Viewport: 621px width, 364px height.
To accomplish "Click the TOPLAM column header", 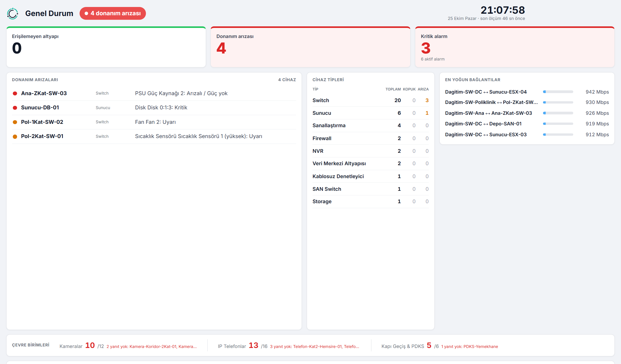I will (393, 89).
